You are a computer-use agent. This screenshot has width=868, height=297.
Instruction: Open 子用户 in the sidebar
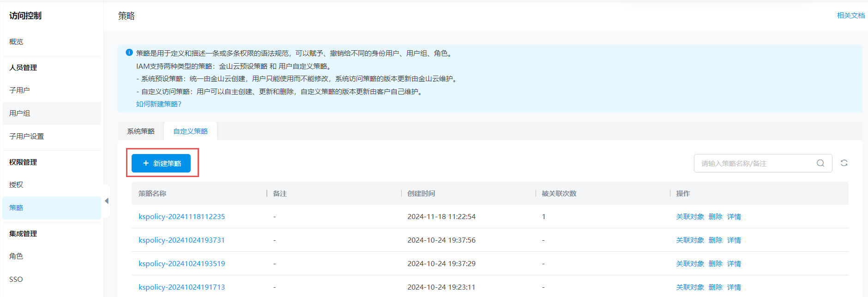click(19, 90)
